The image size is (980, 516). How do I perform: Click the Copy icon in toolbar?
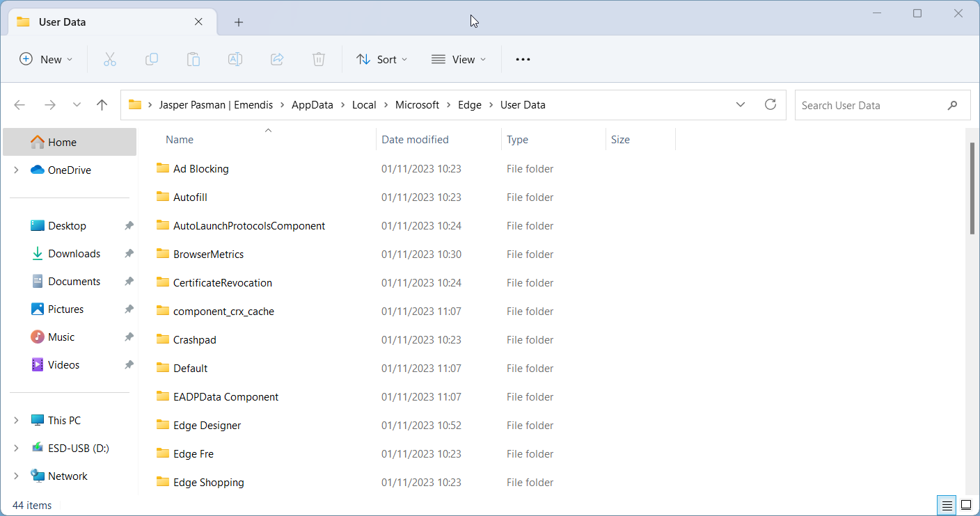pos(152,60)
